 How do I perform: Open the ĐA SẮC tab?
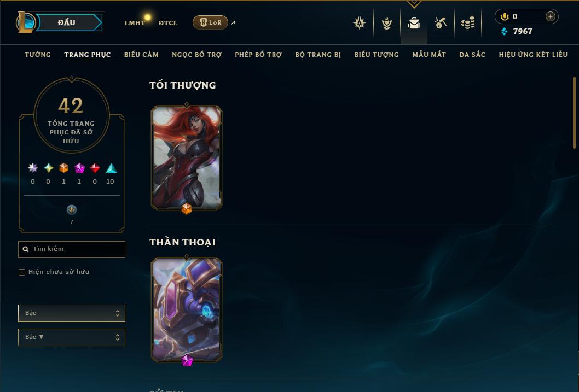(x=472, y=55)
